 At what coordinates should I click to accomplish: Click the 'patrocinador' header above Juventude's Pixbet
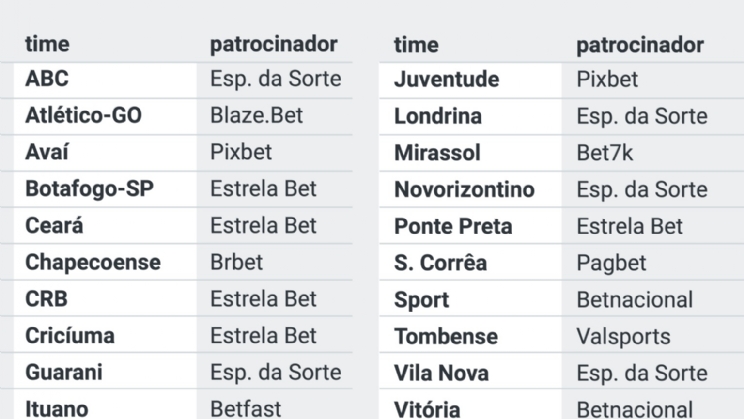pyautogui.click(x=640, y=44)
